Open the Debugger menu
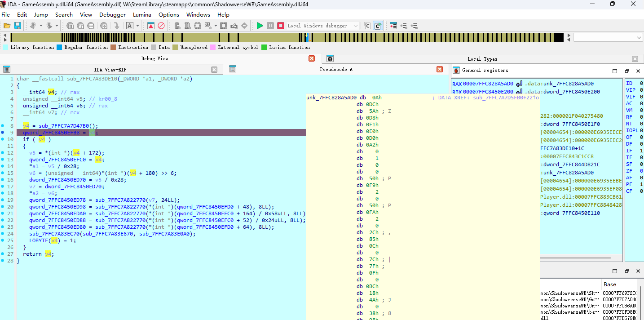The height and width of the screenshot is (320, 644). [x=112, y=14]
